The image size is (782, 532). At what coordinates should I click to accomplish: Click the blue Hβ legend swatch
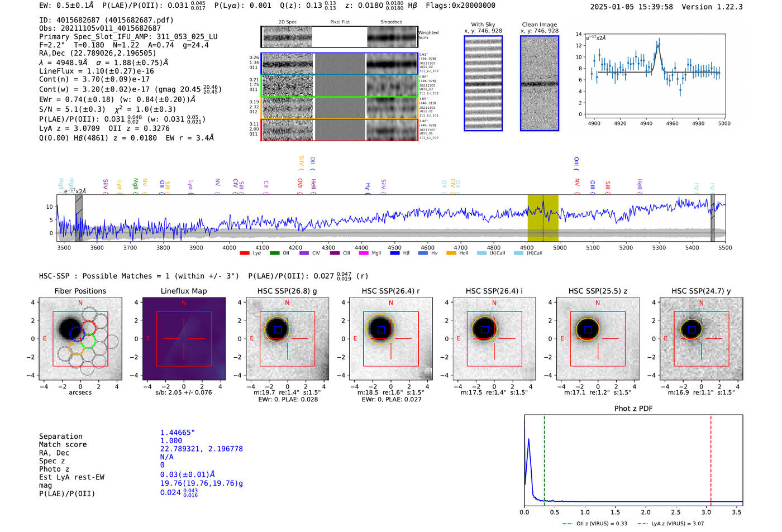(x=394, y=253)
